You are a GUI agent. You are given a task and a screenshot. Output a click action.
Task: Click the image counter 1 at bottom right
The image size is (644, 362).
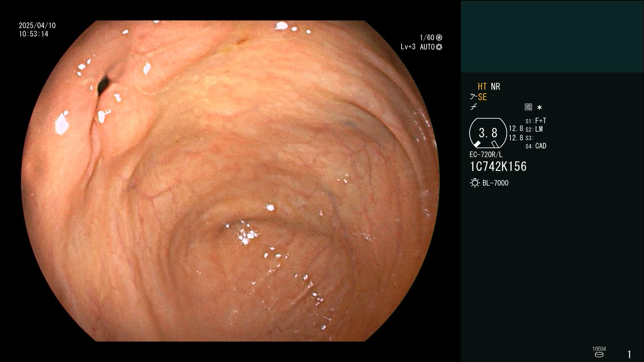[629, 354]
